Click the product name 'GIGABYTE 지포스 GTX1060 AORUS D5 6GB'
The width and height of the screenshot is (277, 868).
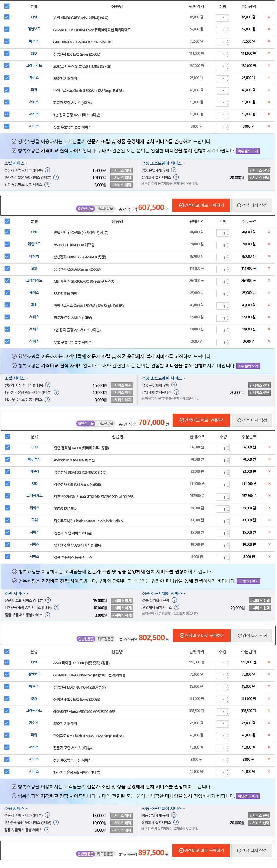point(84,712)
